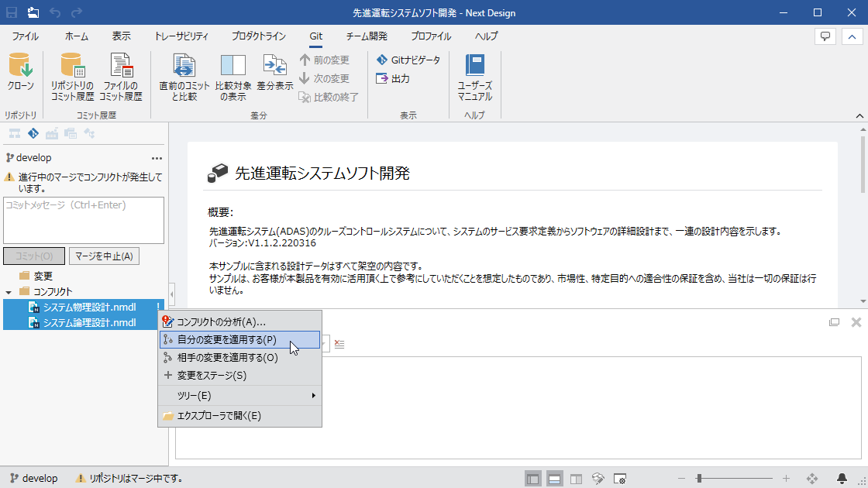868x488 pixels.
Task: Open the ファイル ribbon tab
Action: pos(26,36)
